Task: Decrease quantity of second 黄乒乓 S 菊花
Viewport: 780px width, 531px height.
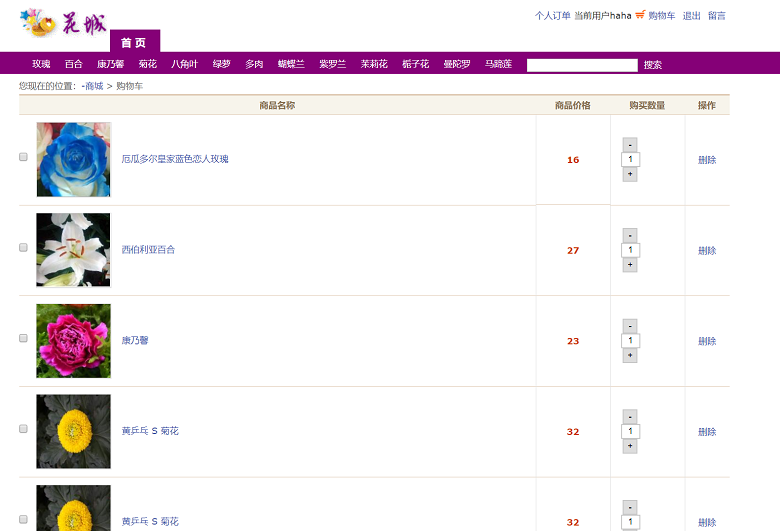Action: click(x=630, y=507)
